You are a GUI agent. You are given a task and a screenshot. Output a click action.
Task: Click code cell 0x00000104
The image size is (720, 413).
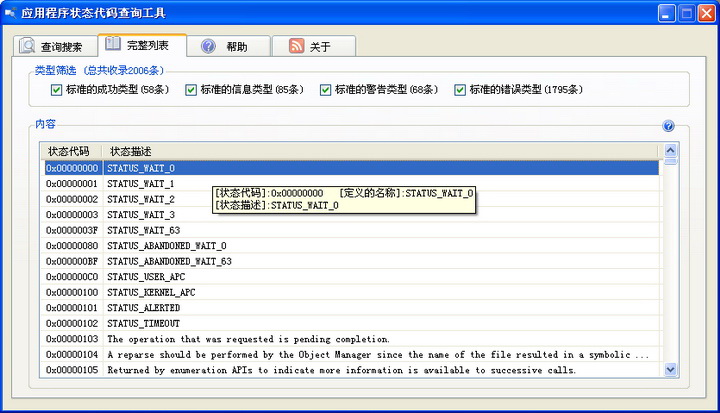click(72, 355)
